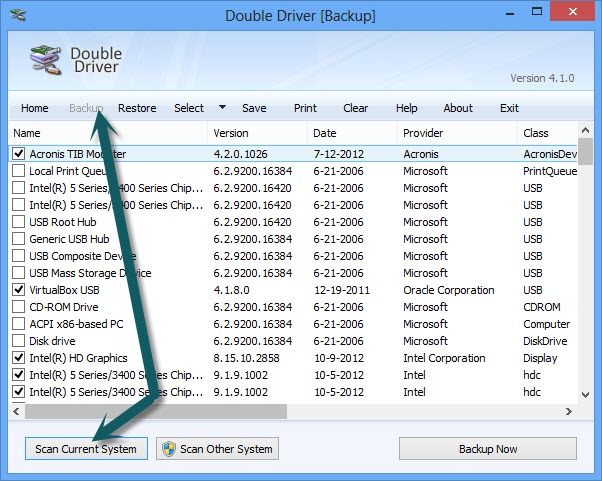Image resolution: width=602 pixels, height=481 pixels.
Task: Check the CD-ROM Drive checkbox
Action: coord(18,307)
